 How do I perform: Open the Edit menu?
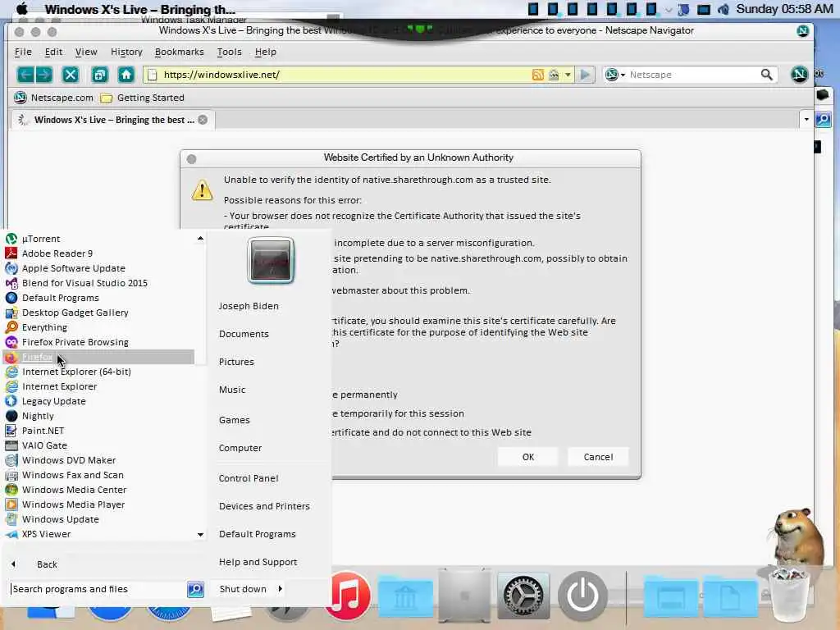point(53,52)
